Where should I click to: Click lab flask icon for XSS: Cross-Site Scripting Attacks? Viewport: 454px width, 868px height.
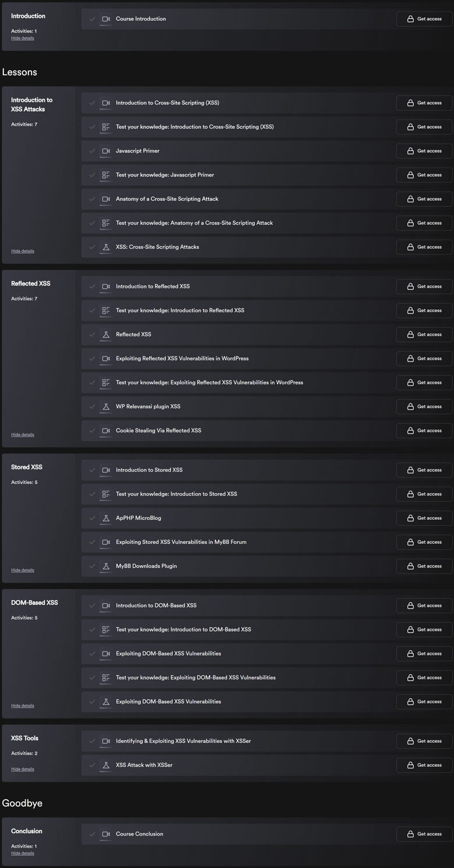pyautogui.click(x=106, y=247)
